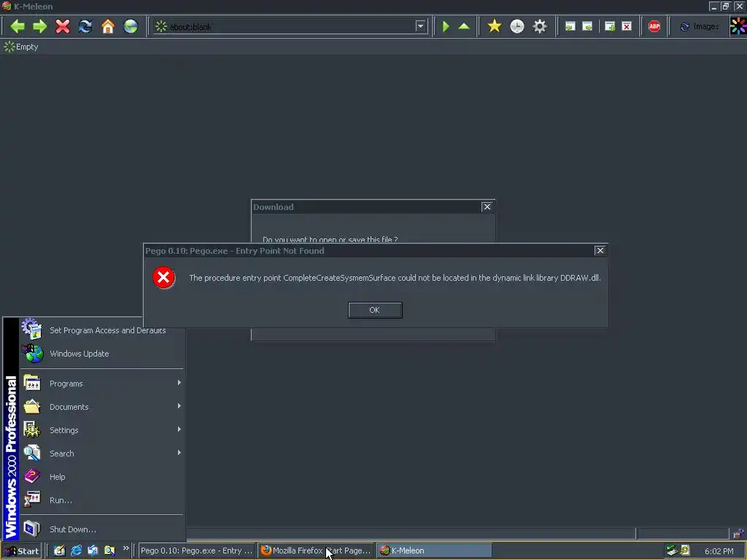
Task: Switch to Mozilla Firefox taskbar button
Action: [x=315, y=551]
